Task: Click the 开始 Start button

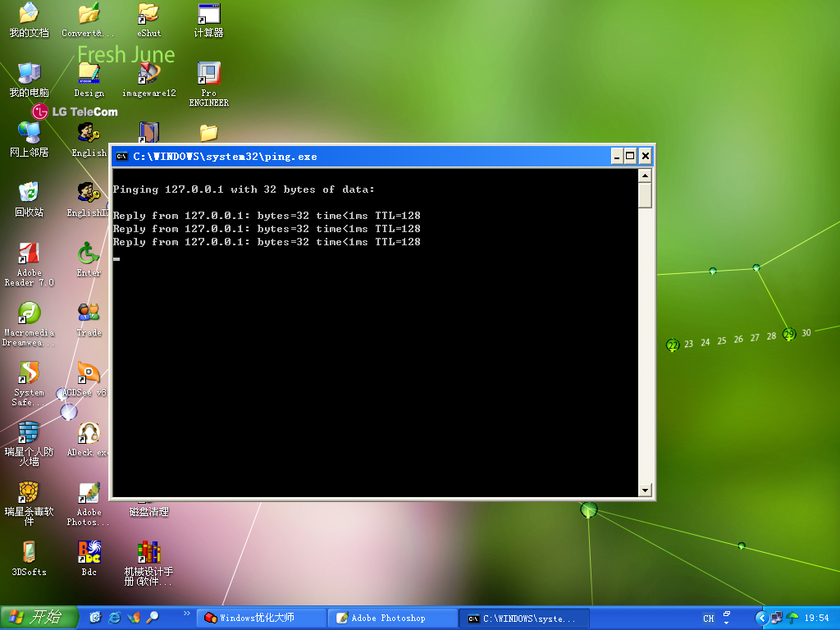Action: [39, 618]
